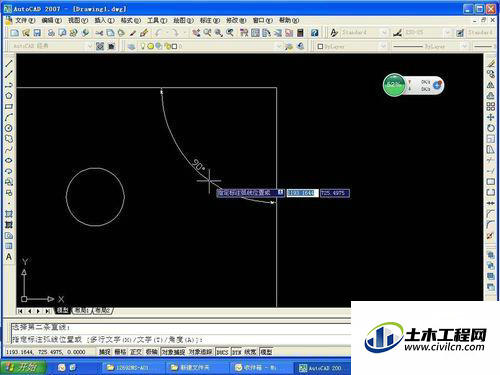Image resolution: width=500 pixels, height=375 pixels.
Task: Select the Circle draw tool
Action: coord(9,128)
